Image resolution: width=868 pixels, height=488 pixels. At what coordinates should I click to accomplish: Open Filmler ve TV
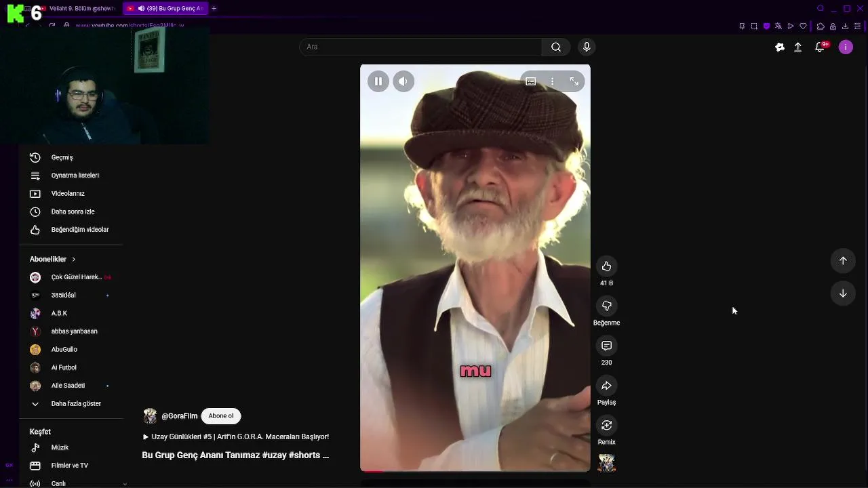71,466
